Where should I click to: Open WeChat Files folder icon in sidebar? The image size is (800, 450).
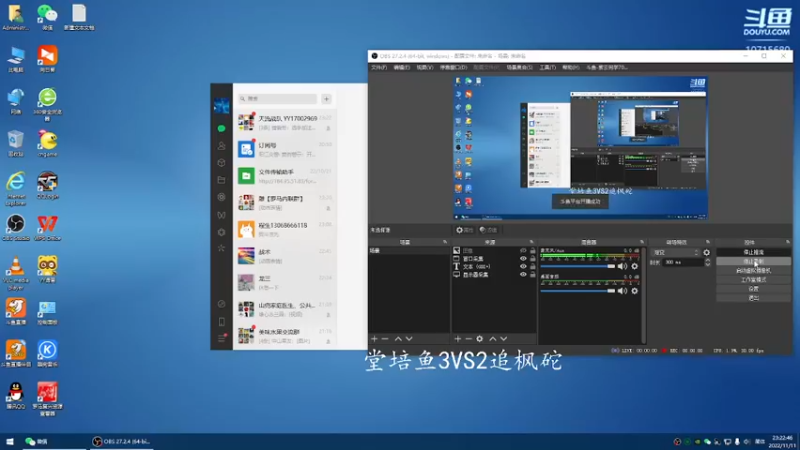(221, 180)
